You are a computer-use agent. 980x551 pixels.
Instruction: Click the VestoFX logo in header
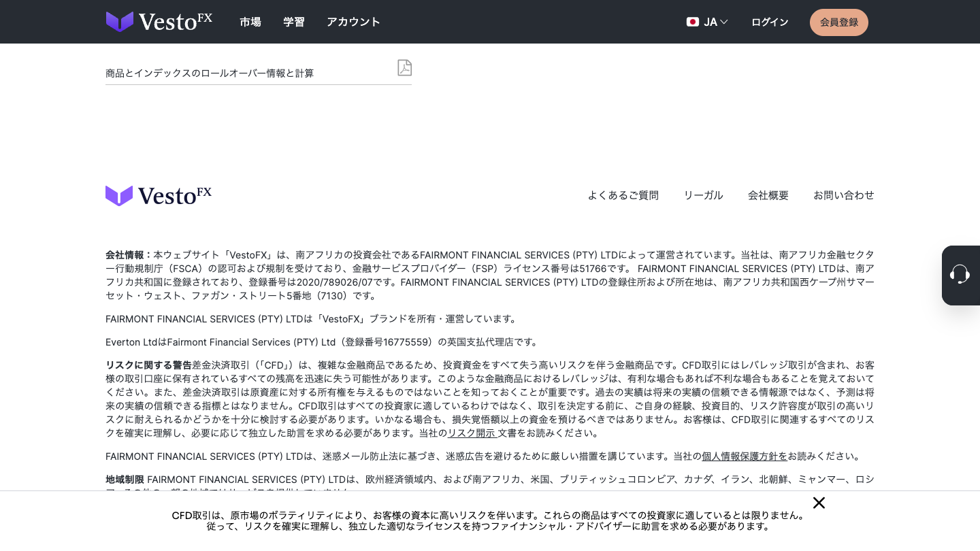(x=159, y=22)
